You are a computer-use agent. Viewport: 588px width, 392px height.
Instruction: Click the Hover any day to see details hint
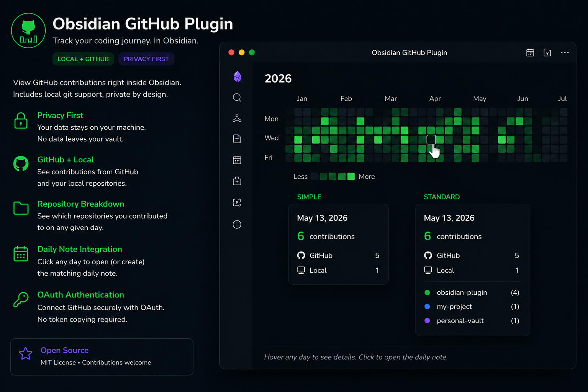pos(356,357)
